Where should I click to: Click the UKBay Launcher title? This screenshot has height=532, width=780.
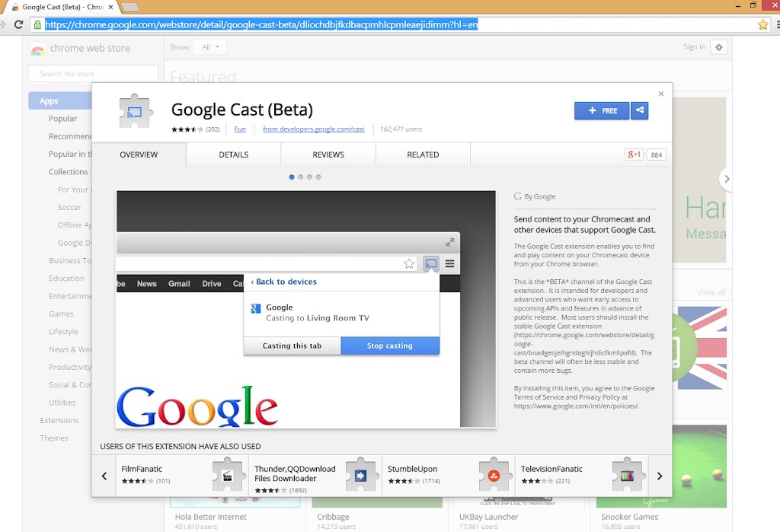coord(488,517)
